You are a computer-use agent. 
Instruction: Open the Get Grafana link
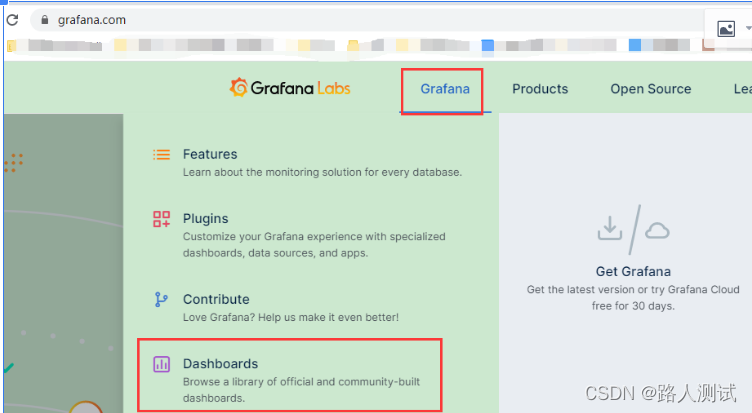coord(633,271)
